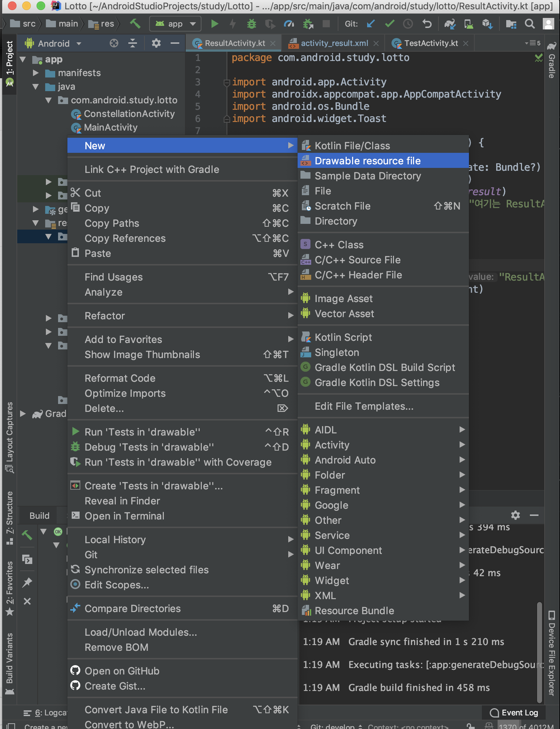Select Drawable resource file menu item
The image size is (560, 729).
pyautogui.click(x=383, y=161)
